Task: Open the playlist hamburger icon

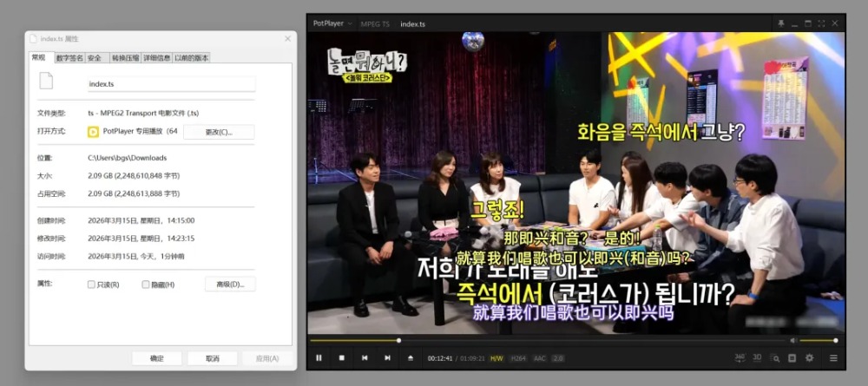Action: point(833,357)
